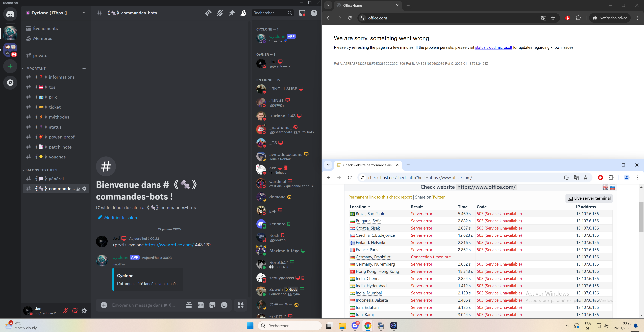Click the gift Nitro icon in message bar

pyautogui.click(x=189, y=305)
